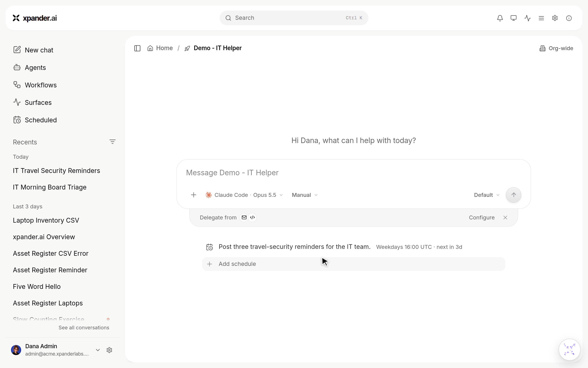Open xpander.ai Overview conversation
This screenshot has height=368, width=588.
(44, 237)
